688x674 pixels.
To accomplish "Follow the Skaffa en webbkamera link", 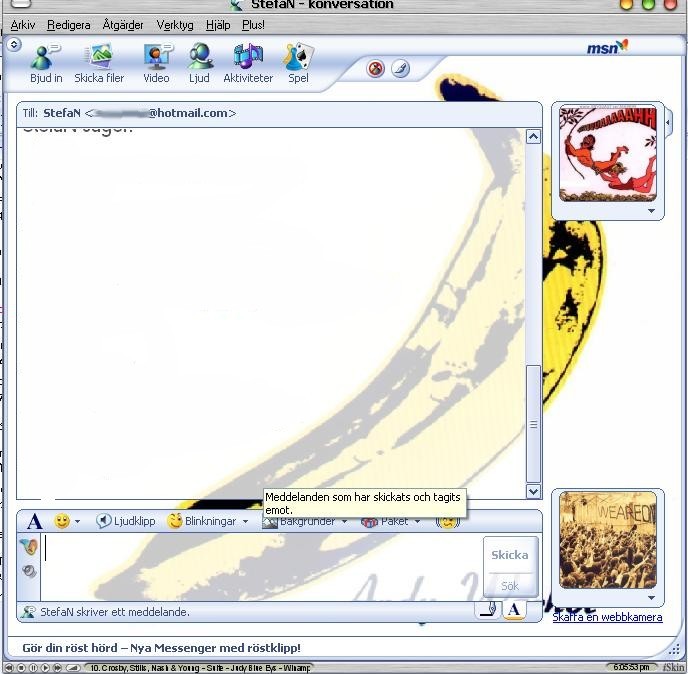I will pyautogui.click(x=607, y=617).
